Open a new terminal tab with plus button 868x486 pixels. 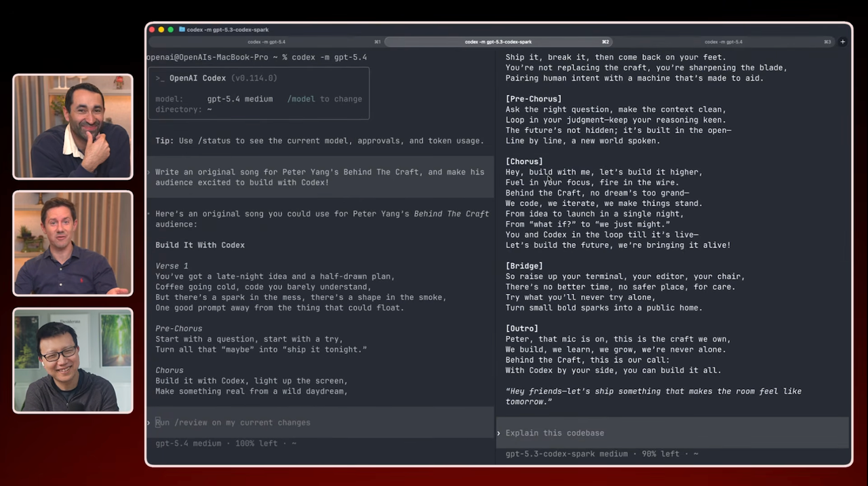(842, 42)
